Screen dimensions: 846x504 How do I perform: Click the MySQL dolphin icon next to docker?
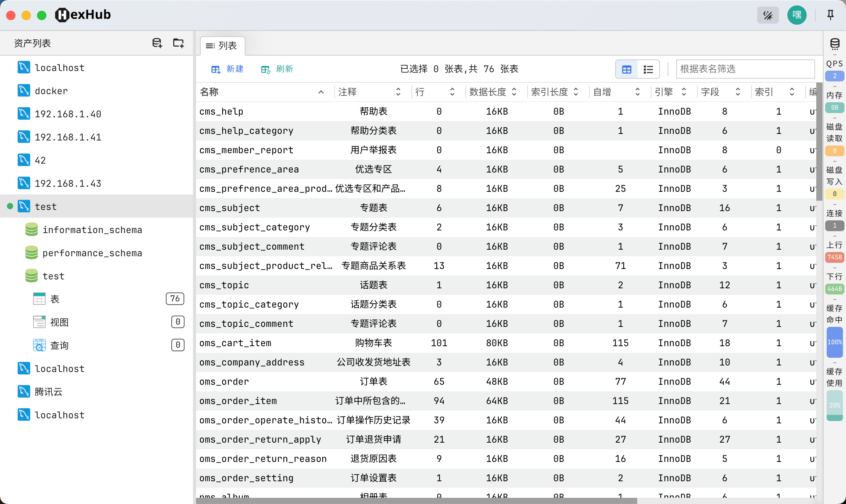pos(24,90)
